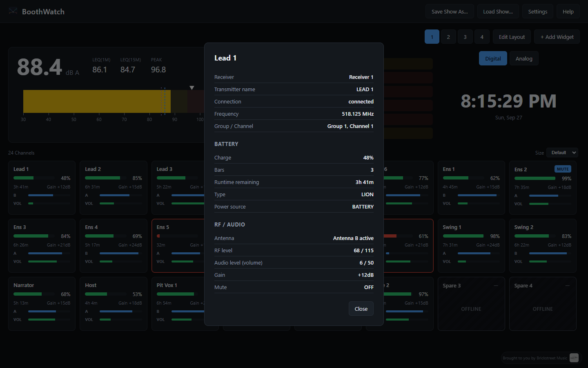Switch to layout page 1
The image size is (588, 368).
point(432,37)
